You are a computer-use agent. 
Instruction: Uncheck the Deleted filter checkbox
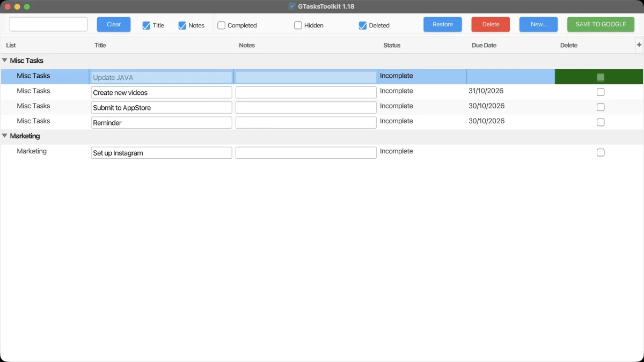pyautogui.click(x=362, y=25)
